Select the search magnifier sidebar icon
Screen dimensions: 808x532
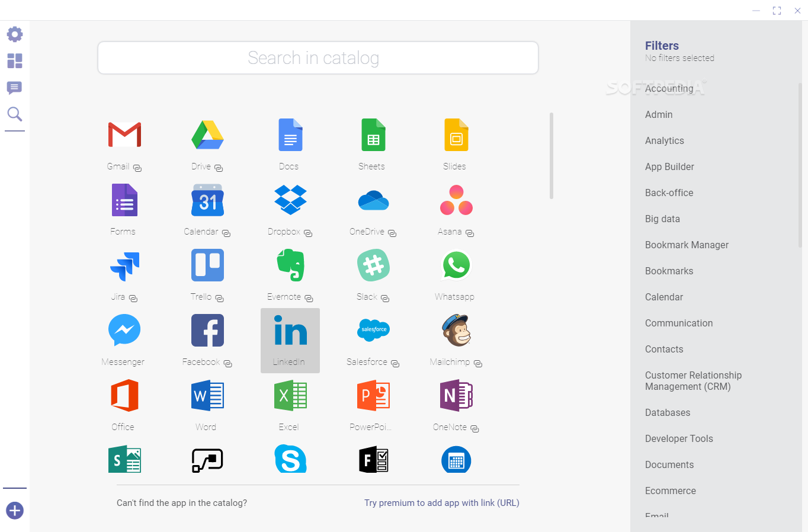[x=15, y=114]
